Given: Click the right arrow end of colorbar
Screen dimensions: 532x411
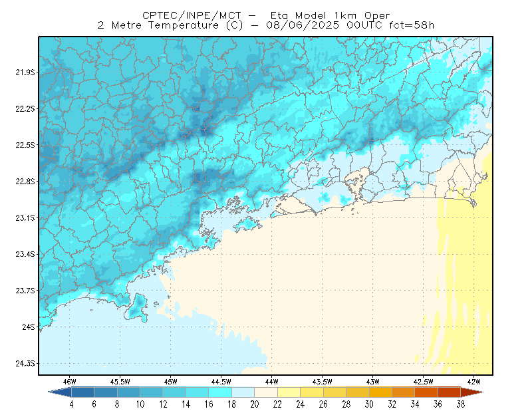Looking at the screenshot, I should click(x=472, y=392).
